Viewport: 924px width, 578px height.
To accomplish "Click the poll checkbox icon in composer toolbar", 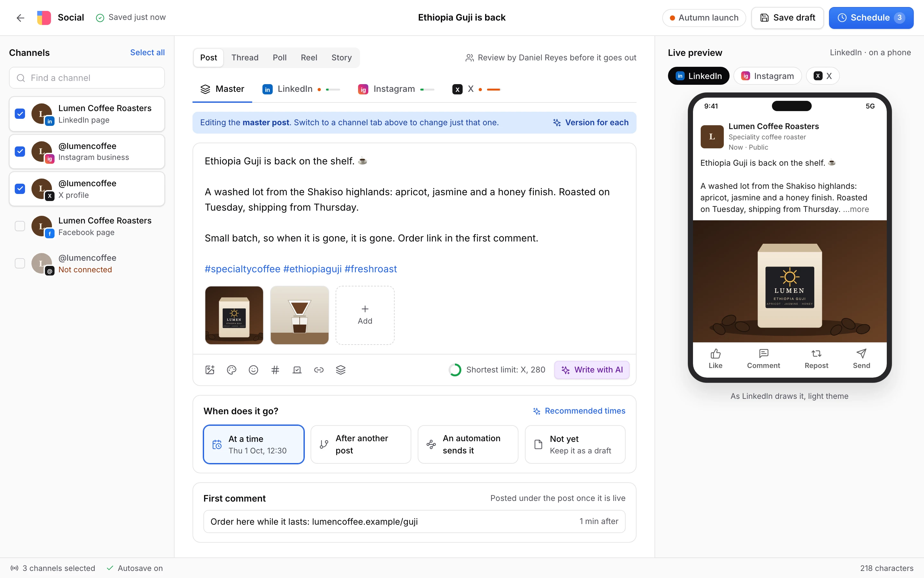I will [x=297, y=370].
